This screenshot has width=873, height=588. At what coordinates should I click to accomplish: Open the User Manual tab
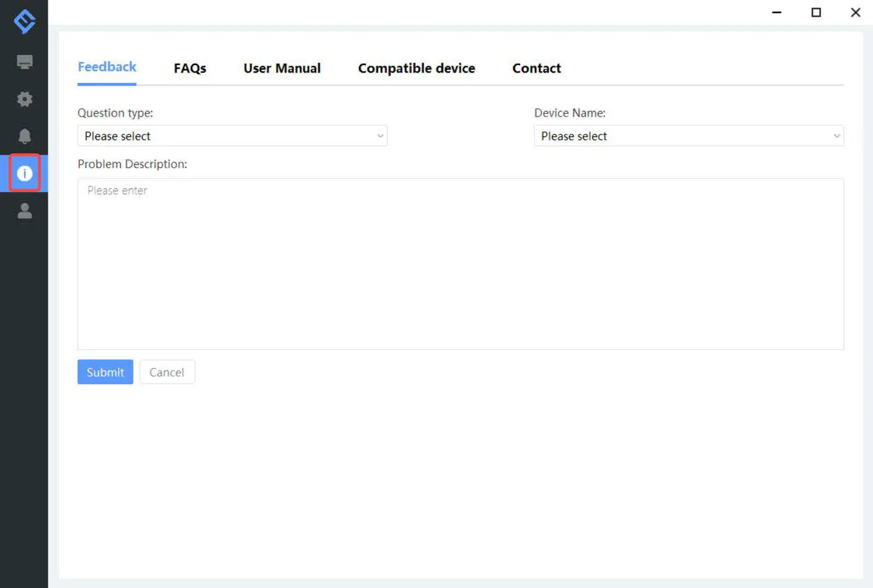tap(282, 68)
